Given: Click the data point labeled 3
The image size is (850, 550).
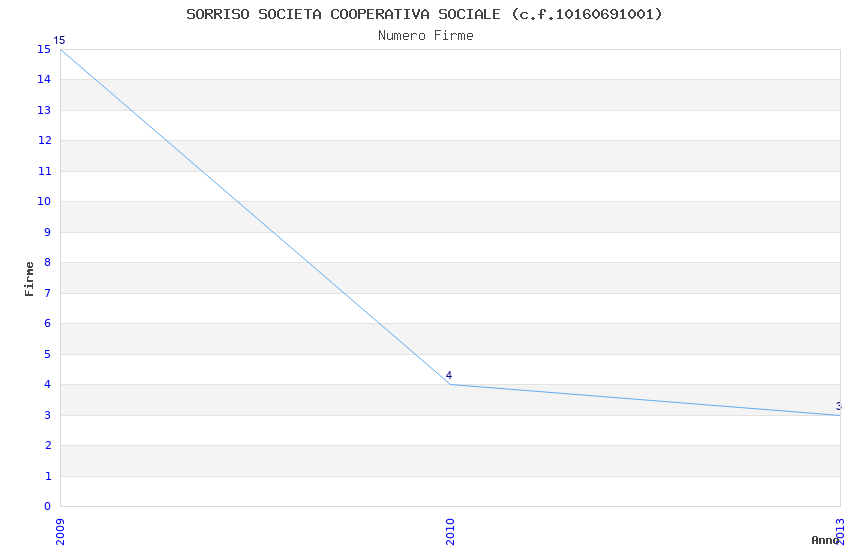Looking at the screenshot, I should 840,415.
